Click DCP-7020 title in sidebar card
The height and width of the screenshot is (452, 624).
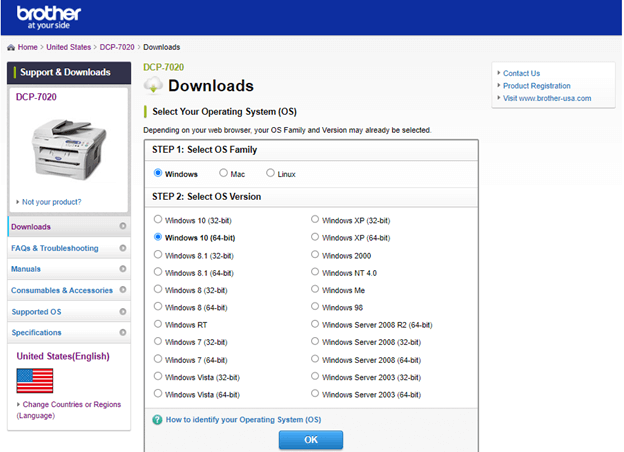click(36, 97)
